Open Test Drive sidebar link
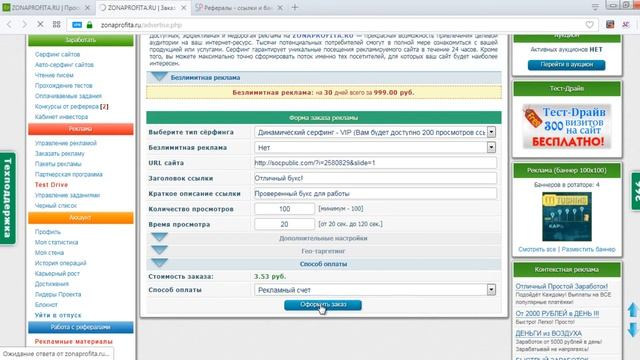This screenshot has height=360, width=640. pos(51,185)
